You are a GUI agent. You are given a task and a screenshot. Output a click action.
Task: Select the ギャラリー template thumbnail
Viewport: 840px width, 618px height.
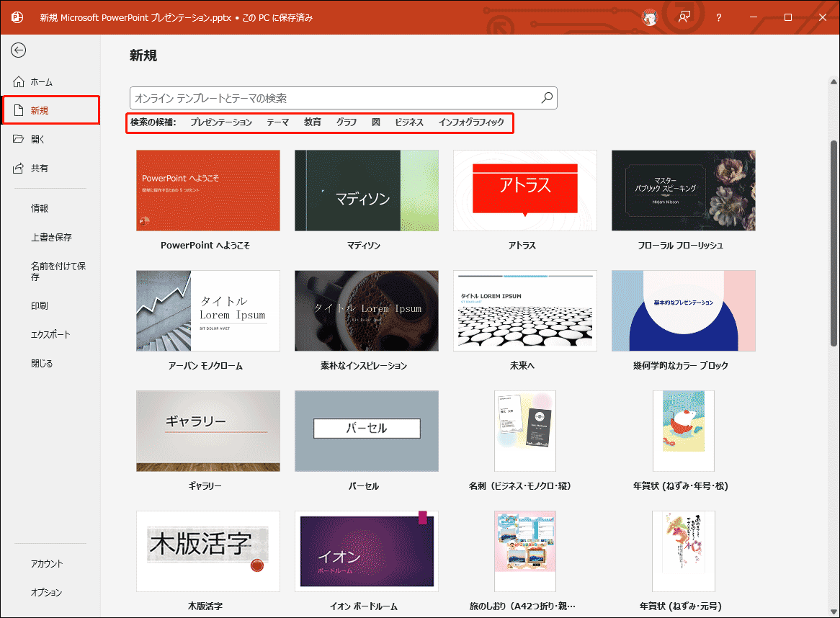(208, 431)
